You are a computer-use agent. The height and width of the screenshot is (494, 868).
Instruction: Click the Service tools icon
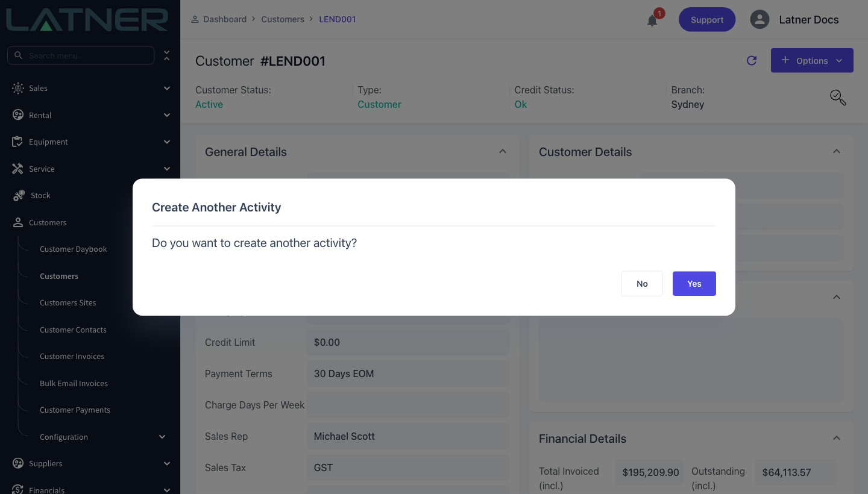[x=17, y=169]
